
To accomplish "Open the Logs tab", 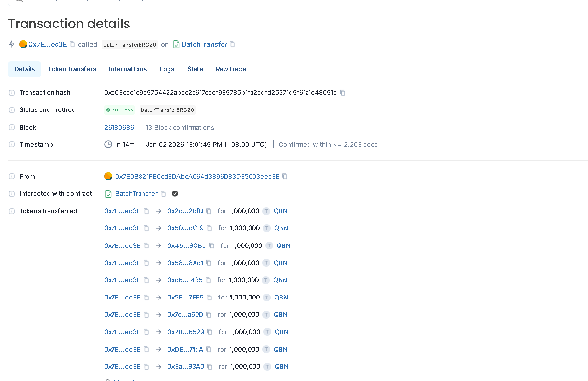I will pos(167,69).
